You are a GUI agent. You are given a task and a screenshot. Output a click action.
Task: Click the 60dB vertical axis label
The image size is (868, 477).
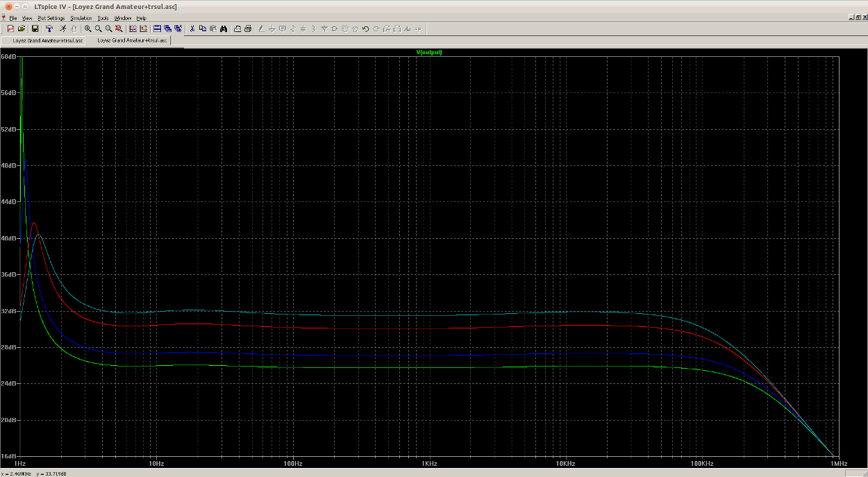9,56
